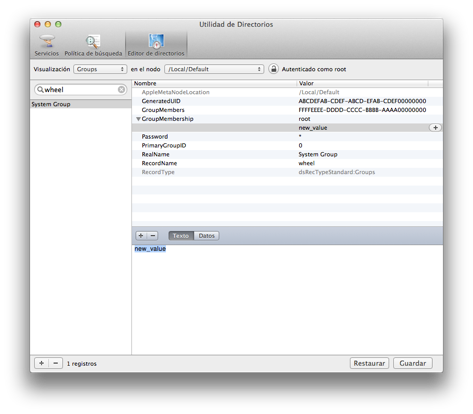Viewport: 473px width, 414px height.
Task: Select the PrimaryGroupID attribute
Action: click(164, 146)
